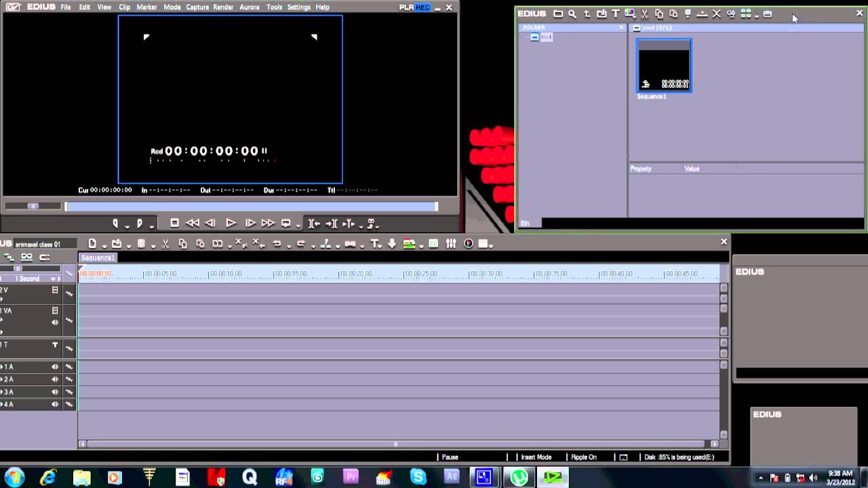This screenshot has height=488, width=868.
Task: Click the voice-over microphone icon
Action: click(392, 244)
